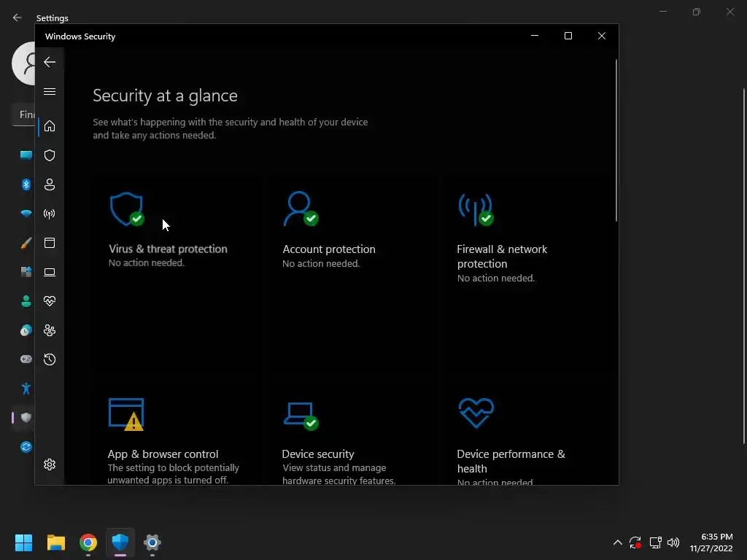Screen dimensions: 747x560
Task: Open Windows Start menu
Action: (x=23, y=542)
